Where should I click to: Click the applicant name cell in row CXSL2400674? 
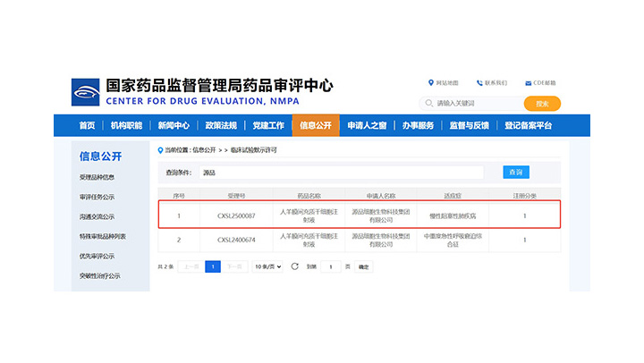coord(381,240)
